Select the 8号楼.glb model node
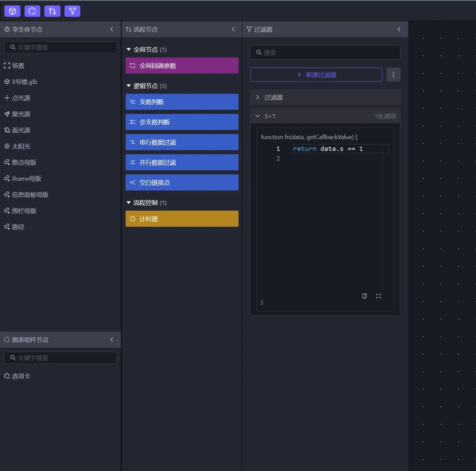The image size is (476, 471). [x=21, y=82]
